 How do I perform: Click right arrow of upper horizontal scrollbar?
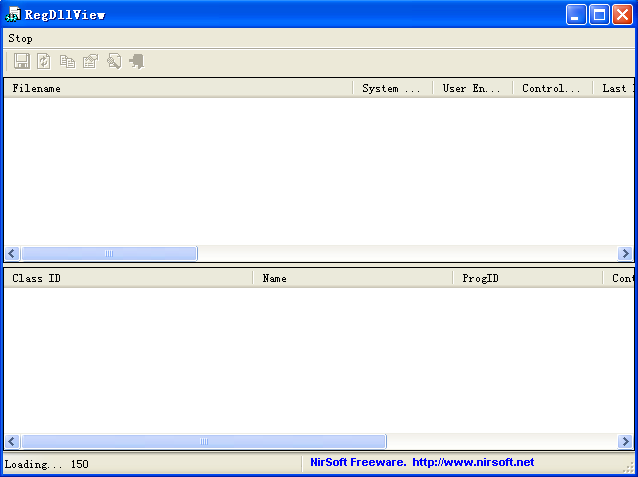(625, 254)
